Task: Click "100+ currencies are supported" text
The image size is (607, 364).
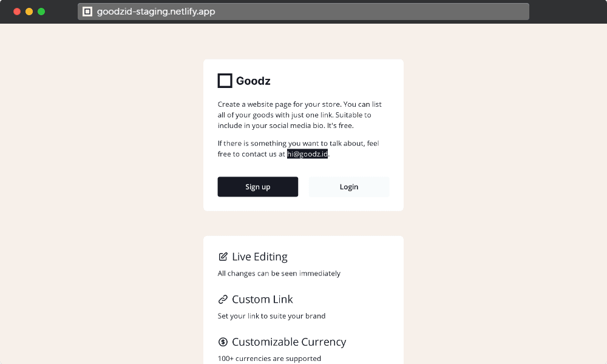Action: pos(270,359)
